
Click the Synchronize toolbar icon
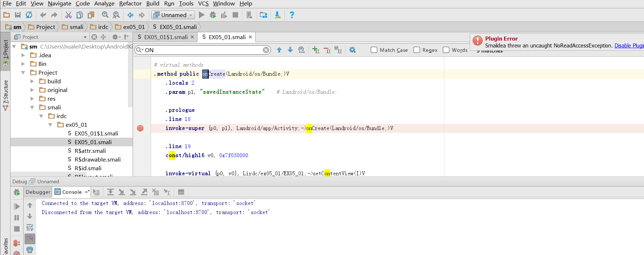click(29, 15)
